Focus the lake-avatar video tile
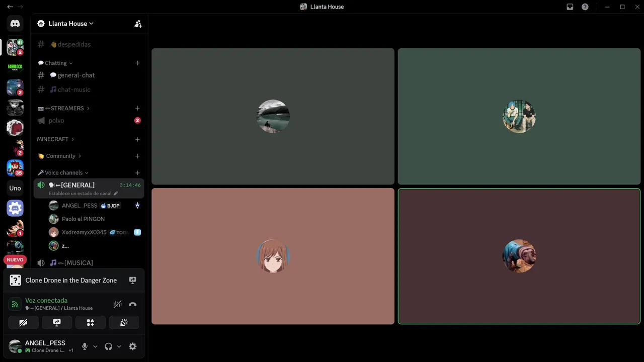 273,116
